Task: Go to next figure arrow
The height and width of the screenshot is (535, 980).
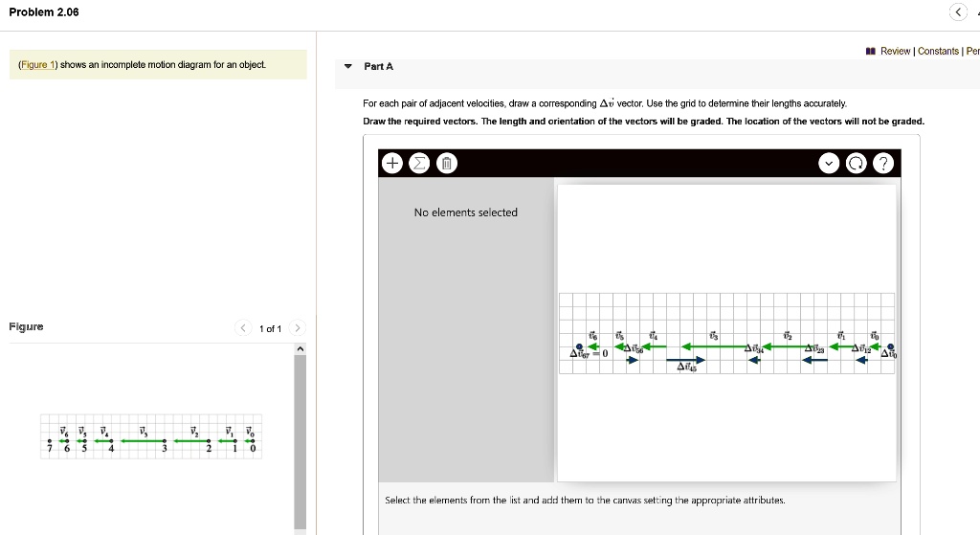Action: (298, 328)
